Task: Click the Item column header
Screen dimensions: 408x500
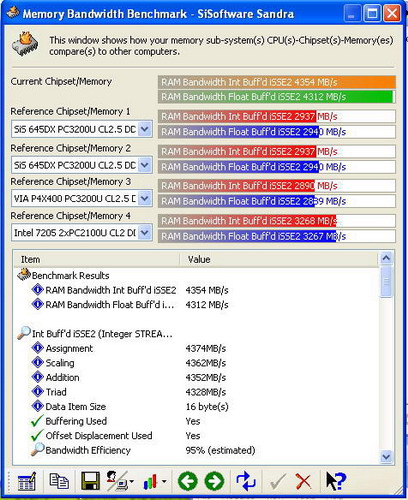Action: (97, 259)
